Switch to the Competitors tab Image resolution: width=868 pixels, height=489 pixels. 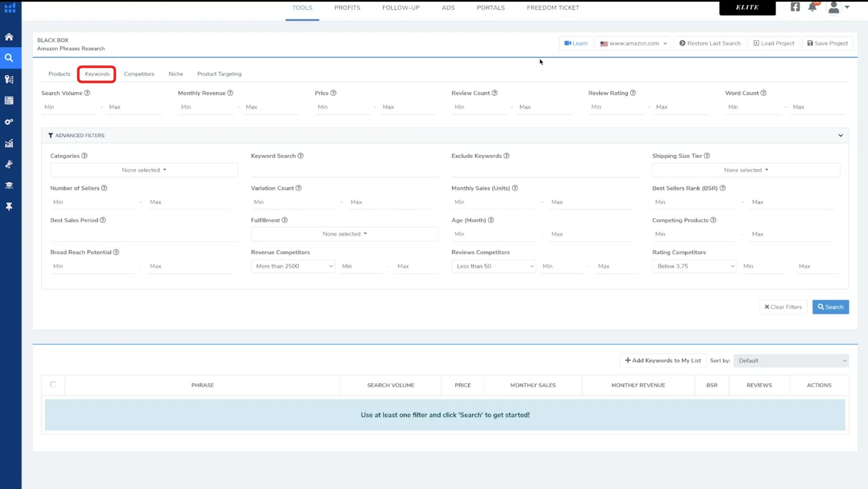(x=139, y=74)
